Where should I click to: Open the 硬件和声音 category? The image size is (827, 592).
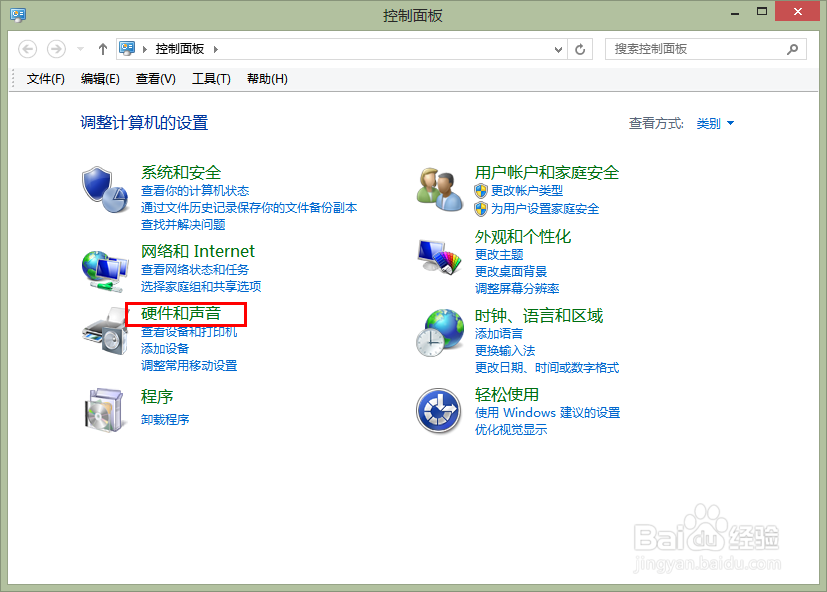click(181, 313)
